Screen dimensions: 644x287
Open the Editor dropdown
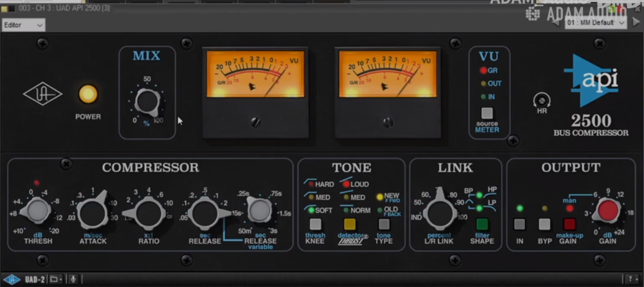coord(23,25)
